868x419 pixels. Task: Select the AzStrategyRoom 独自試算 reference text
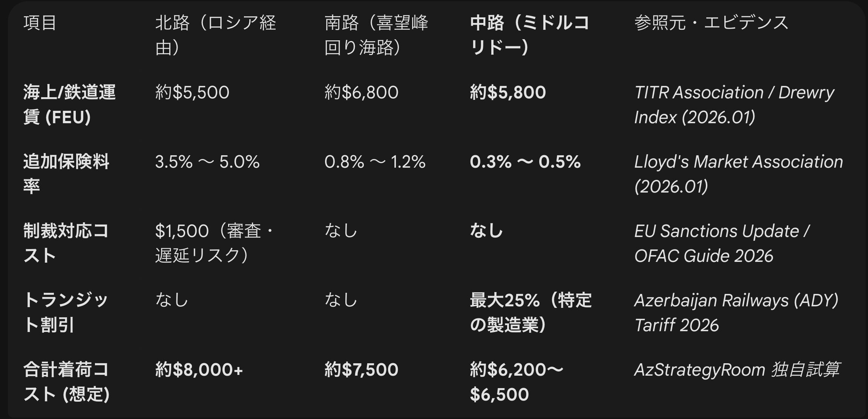click(737, 370)
